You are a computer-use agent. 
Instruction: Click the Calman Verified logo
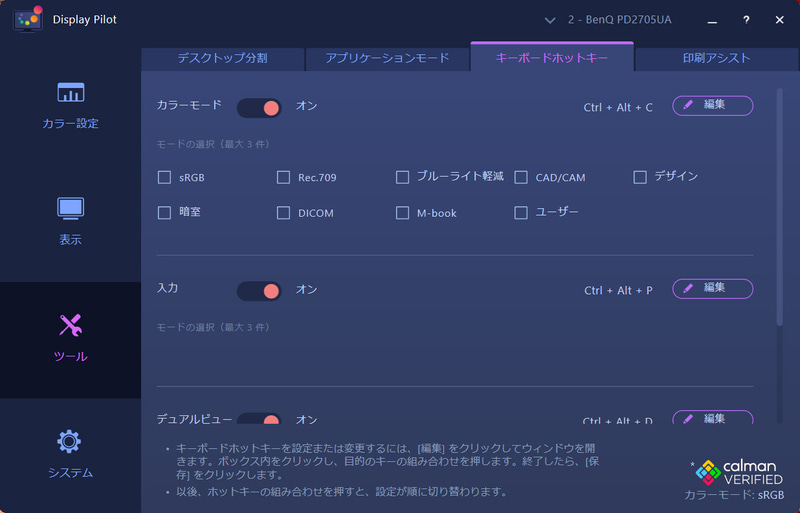coord(739,473)
